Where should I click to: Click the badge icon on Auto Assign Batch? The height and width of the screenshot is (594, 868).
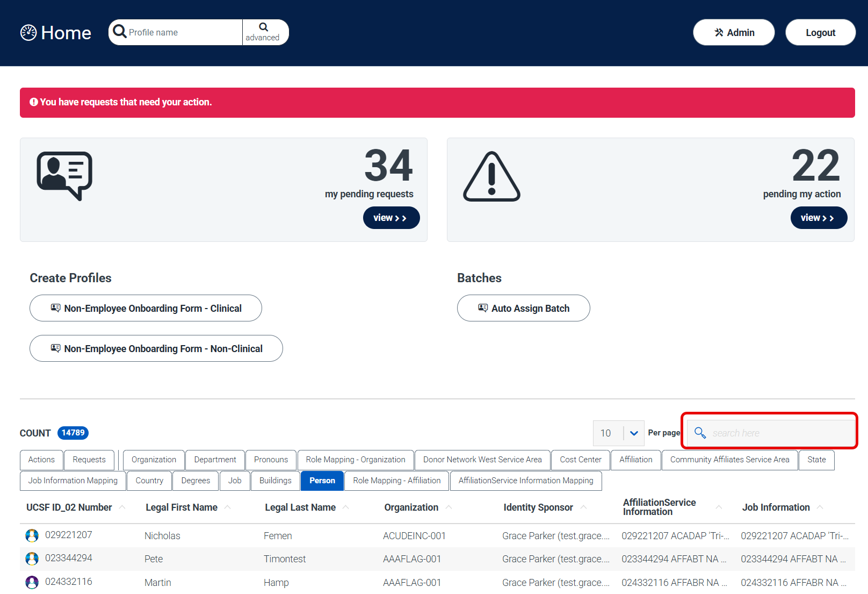[x=482, y=307]
